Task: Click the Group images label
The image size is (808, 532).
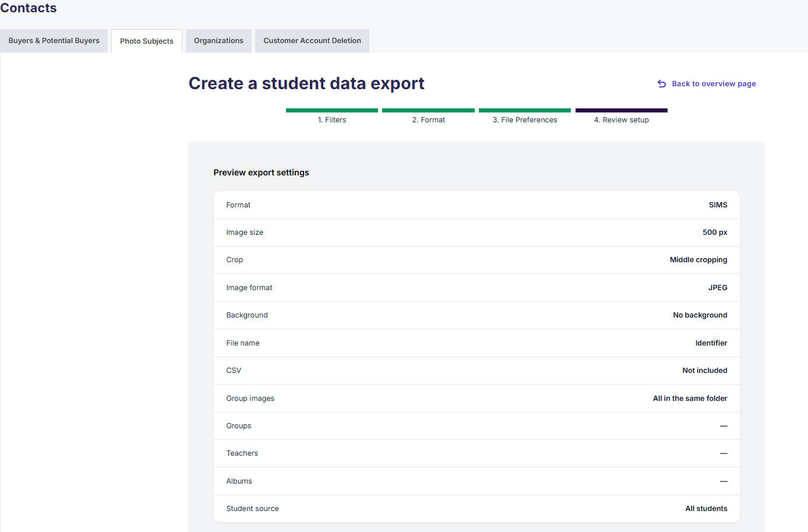Action: [x=250, y=399]
